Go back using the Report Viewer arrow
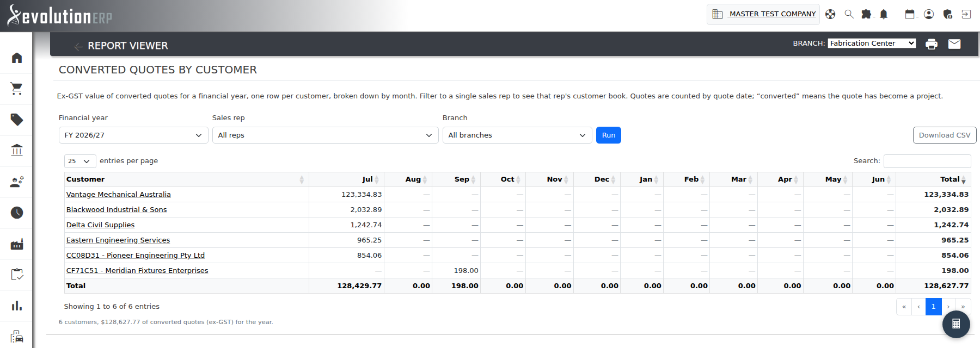The height and width of the screenshot is (348, 980). 78,46
